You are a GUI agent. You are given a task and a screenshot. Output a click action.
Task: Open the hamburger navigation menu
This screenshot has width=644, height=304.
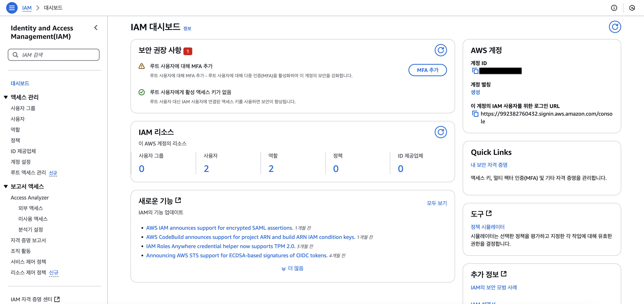point(12,8)
